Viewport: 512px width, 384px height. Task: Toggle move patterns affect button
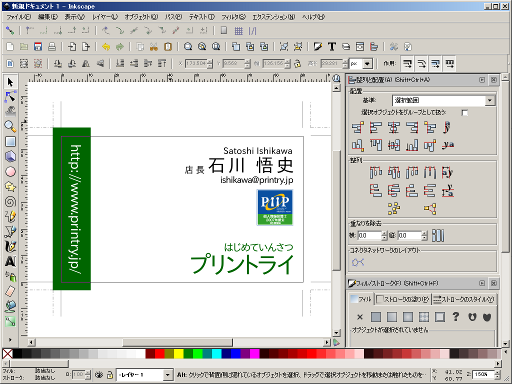[450, 63]
